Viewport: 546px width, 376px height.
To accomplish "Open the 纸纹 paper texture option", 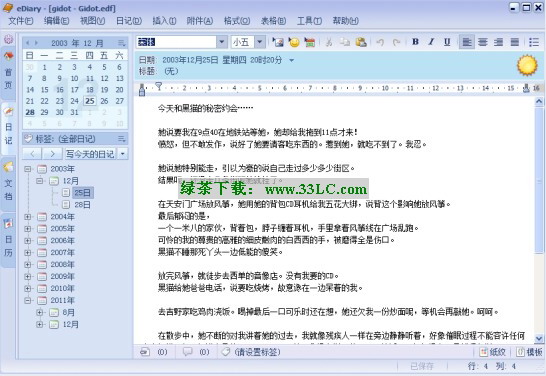I will pyautogui.click(x=493, y=352).
